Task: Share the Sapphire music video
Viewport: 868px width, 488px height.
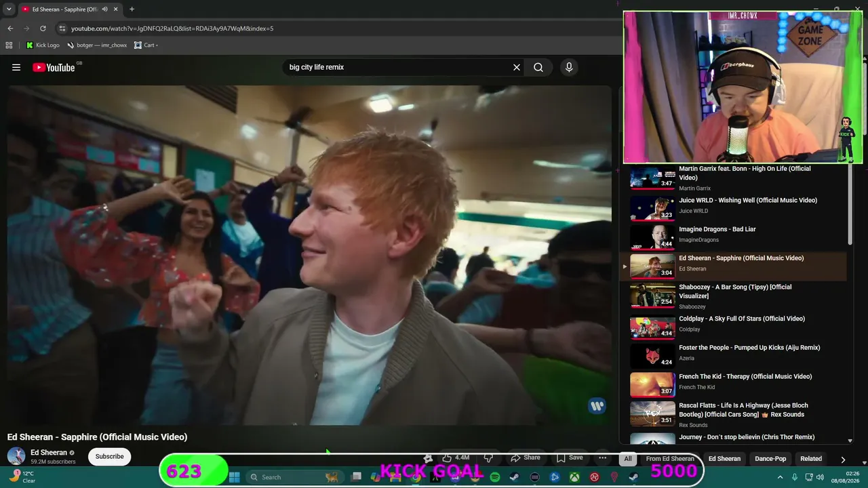Action: 526,458
